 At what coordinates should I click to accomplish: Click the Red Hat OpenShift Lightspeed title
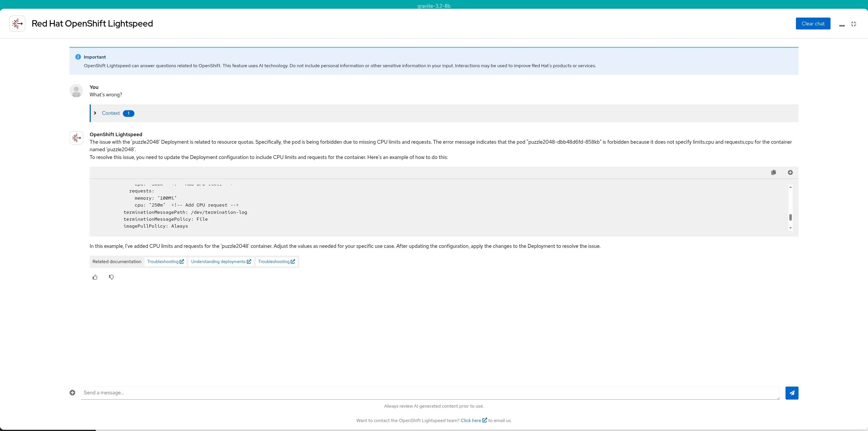(92, 24)
